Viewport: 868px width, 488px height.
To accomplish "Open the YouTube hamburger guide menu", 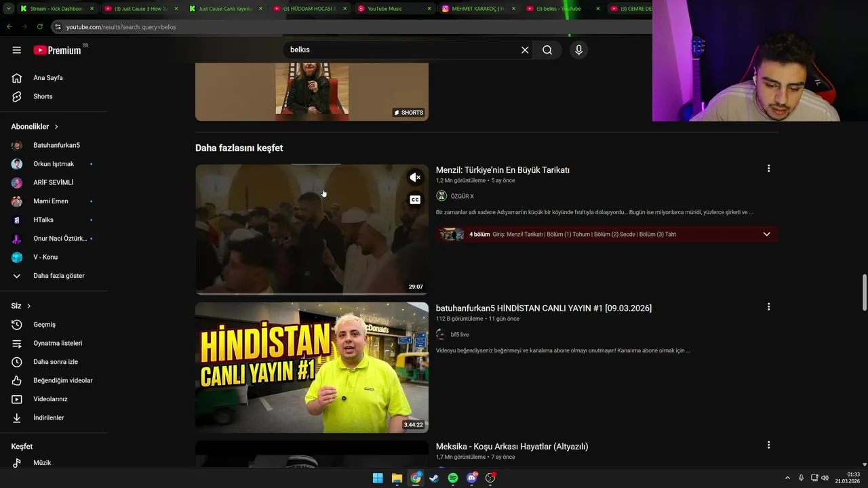I will coord(17,50).
